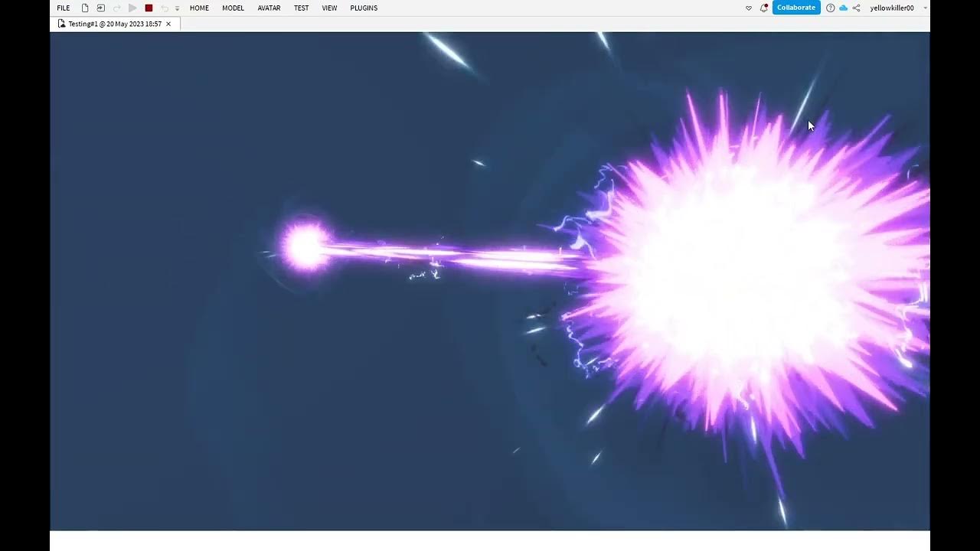Open the help question mark icon

830,8
